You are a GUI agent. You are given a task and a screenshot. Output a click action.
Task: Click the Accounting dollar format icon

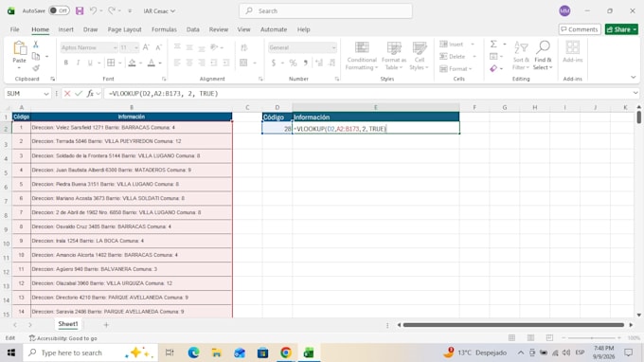coord(273,63)
